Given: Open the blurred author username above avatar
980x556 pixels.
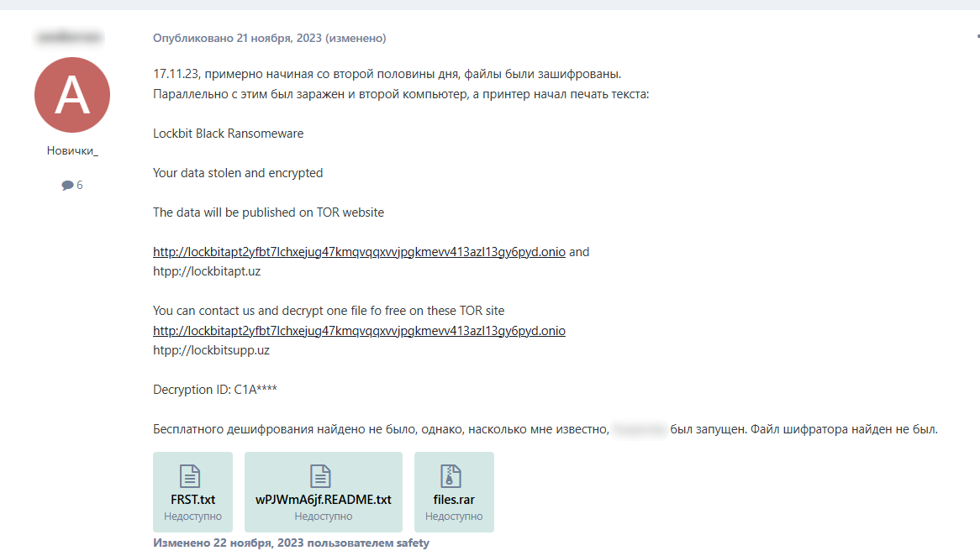Looking at the screenshot, I should click(x=69, y=38).
